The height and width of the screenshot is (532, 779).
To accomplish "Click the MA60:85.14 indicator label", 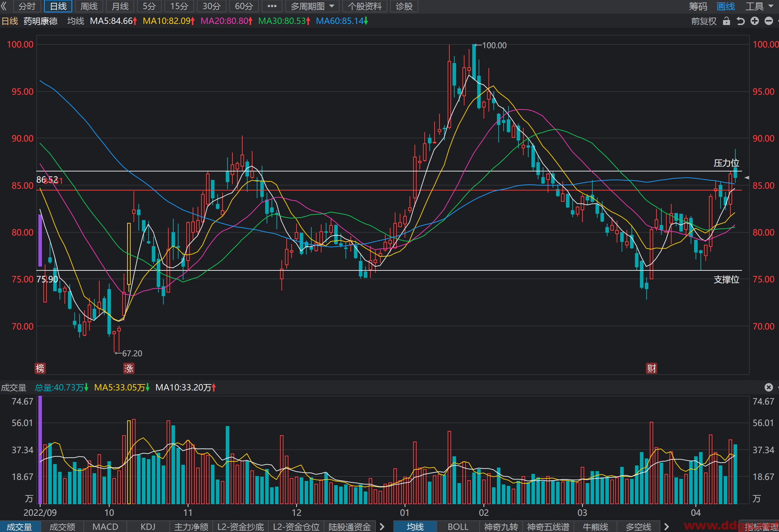I will point(342,21).
